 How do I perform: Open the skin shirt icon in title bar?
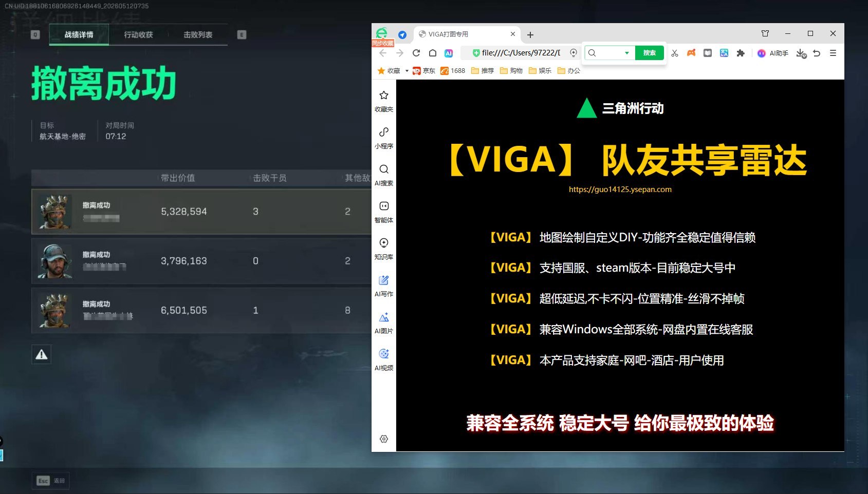[765, 33]
